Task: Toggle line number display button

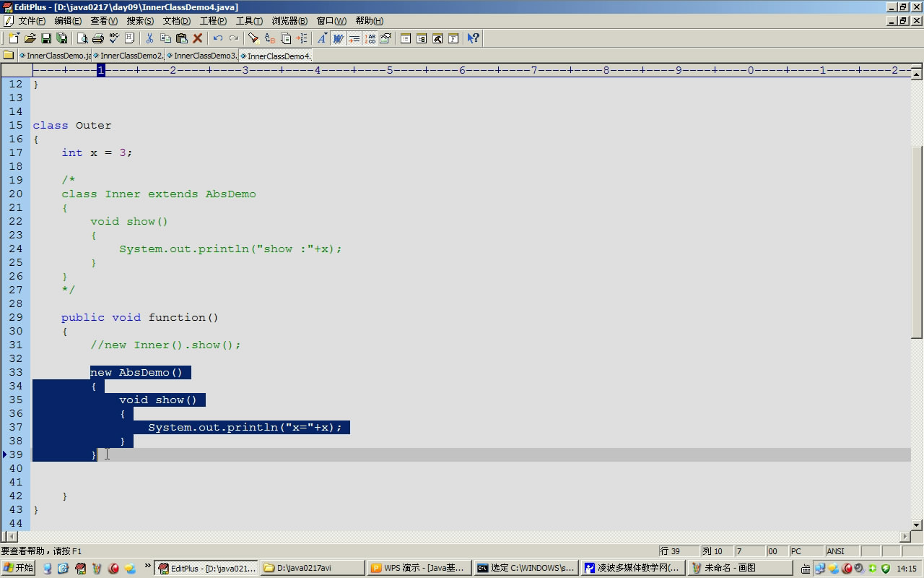Action: [x=370, y=38]
